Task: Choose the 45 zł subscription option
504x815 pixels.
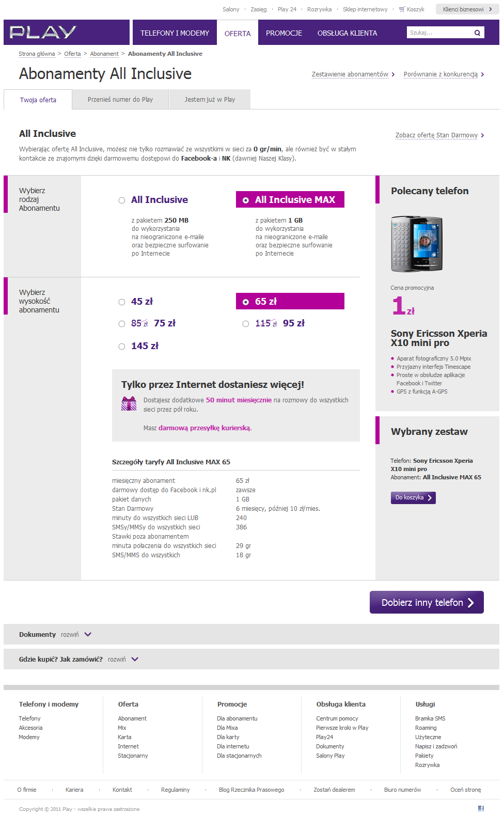Action: coord(122,302)
